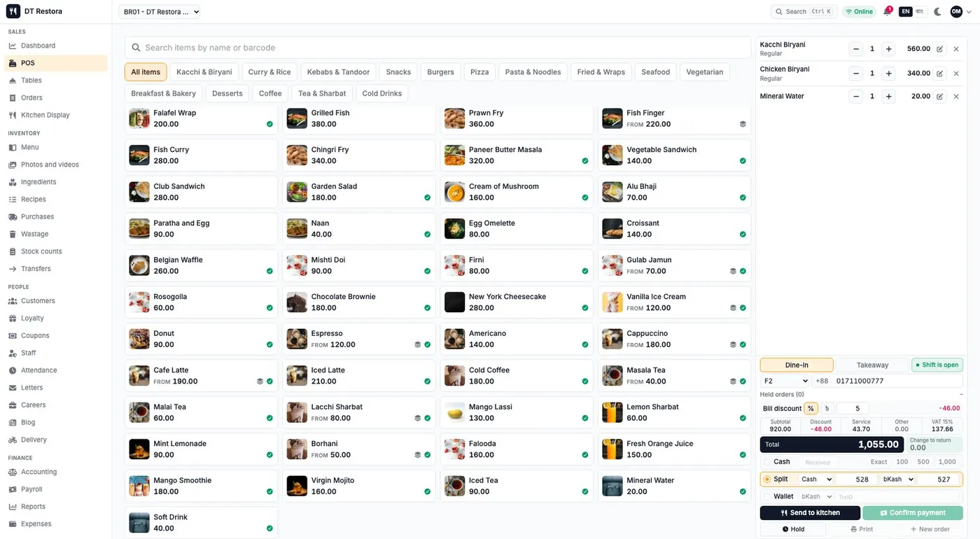
Task: Show the Pizza category
Action: pyautogui.click(x=479, y=72)
